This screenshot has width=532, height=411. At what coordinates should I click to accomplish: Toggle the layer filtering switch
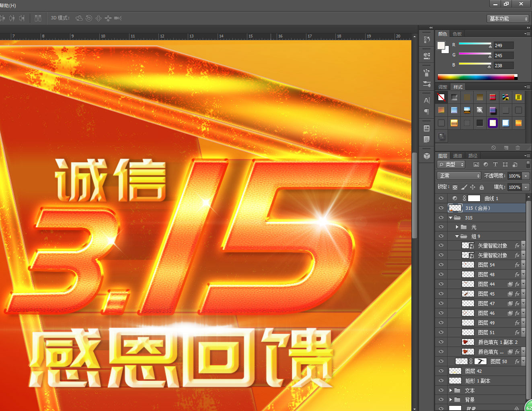528,164
